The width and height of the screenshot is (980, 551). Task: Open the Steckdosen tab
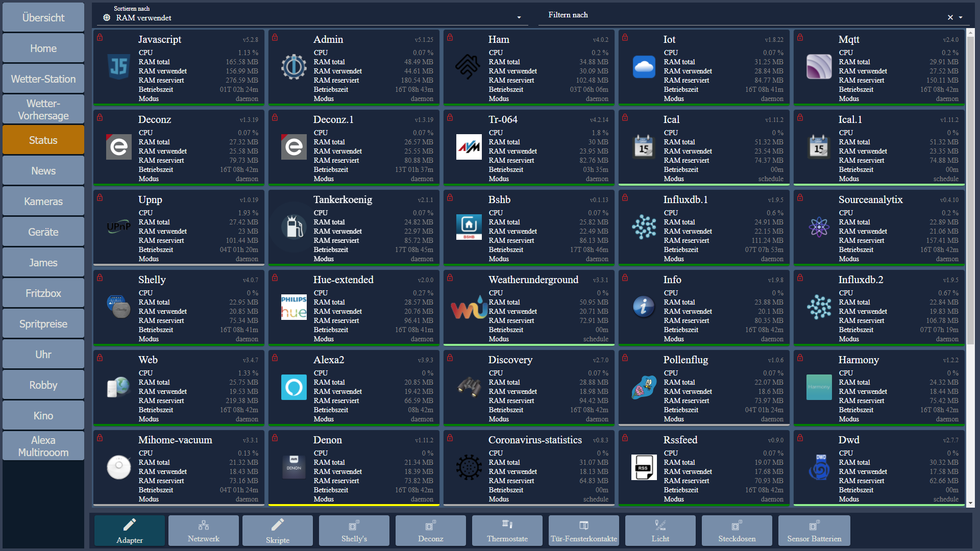[x=737, y=531]
